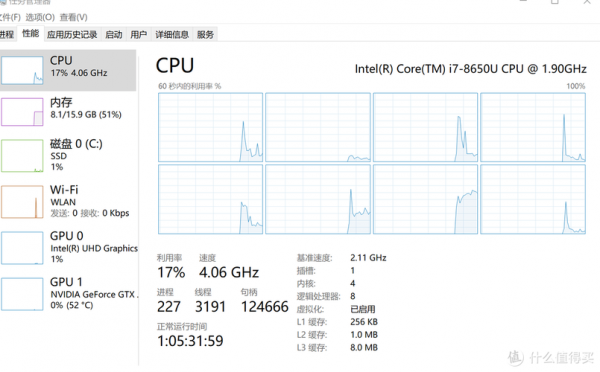Open the 用户 tab
Viewport: 600px width, 372px height.
[x=139, y=34]
